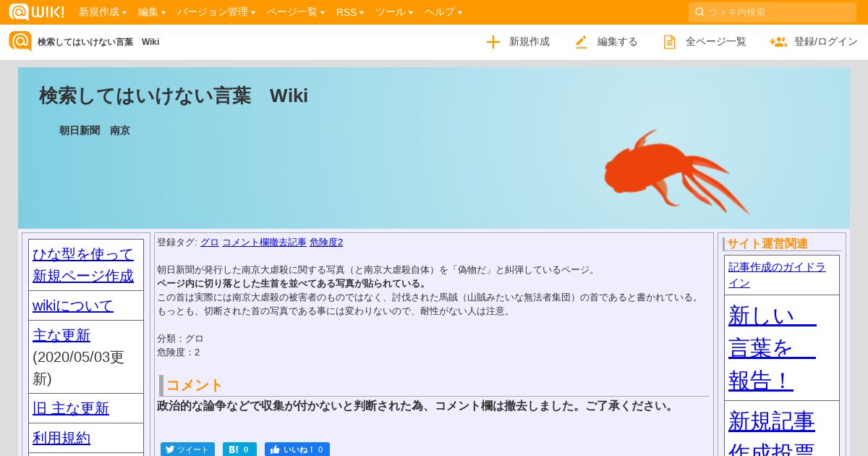
Task: Click the @WIKI logo in orange bar
Action: coord(36,12)
